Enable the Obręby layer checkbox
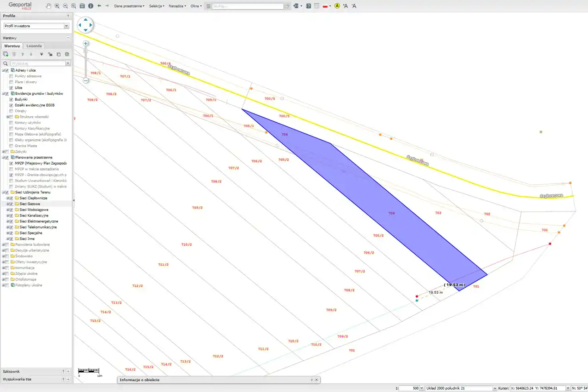The image size is (588, 392). point(11,111)
